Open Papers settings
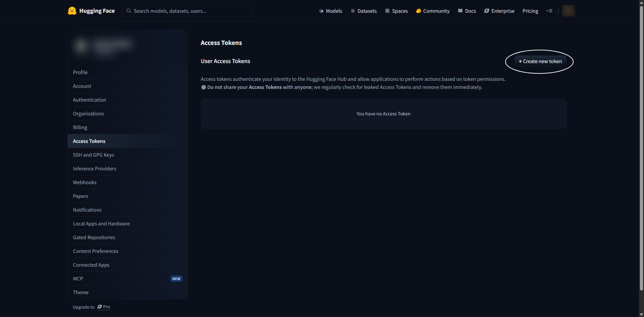This screenshot has width=644, height=317. click(x=127, y=196)
